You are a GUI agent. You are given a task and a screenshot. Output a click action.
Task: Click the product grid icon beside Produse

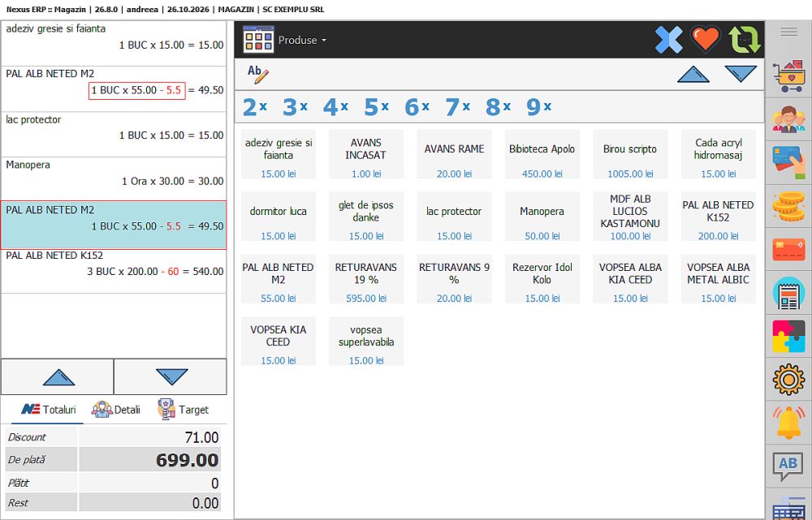click(258, 40)
